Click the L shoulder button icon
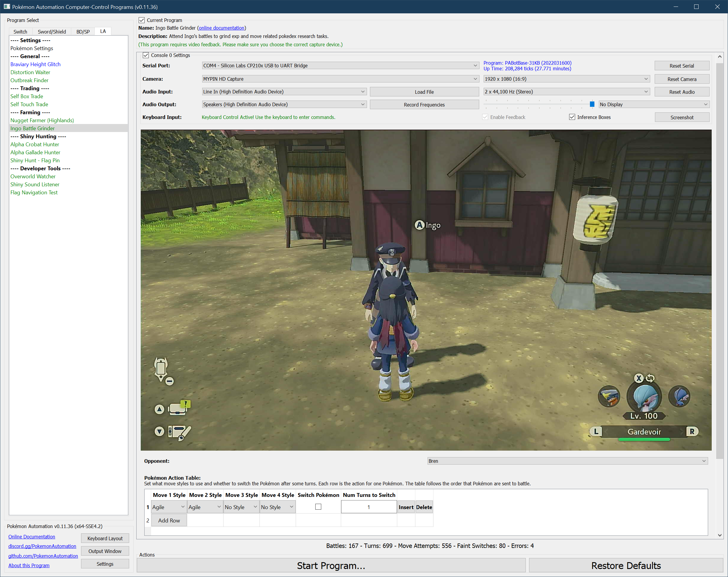 pyautogui.click(x=596, y=431)
